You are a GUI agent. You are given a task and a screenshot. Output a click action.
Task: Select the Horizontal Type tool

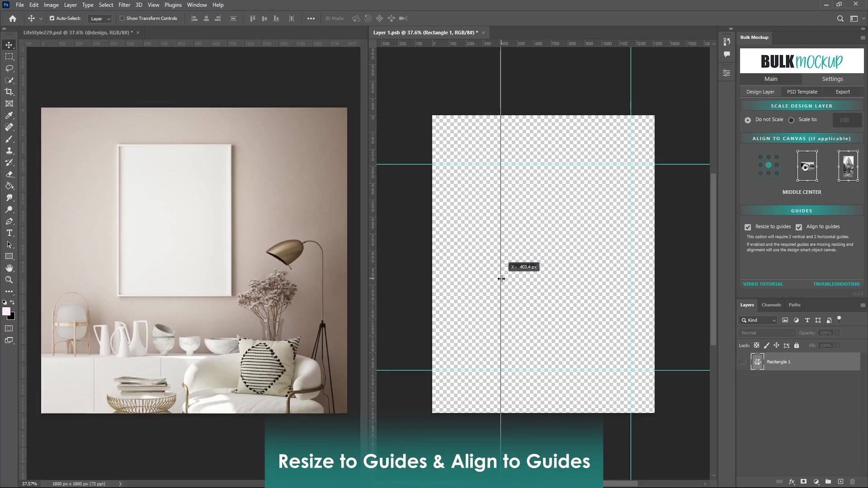[x=9, y=233]
